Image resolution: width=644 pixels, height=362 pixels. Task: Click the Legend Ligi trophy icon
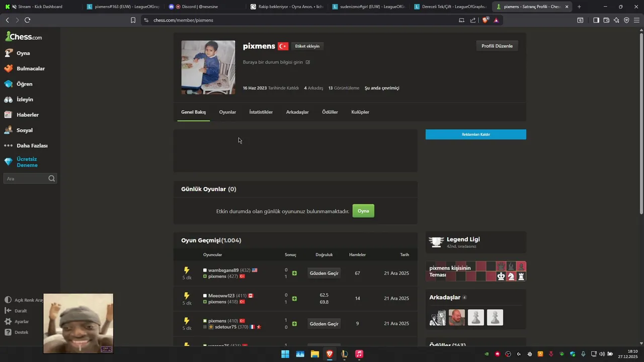coord(437,242)
